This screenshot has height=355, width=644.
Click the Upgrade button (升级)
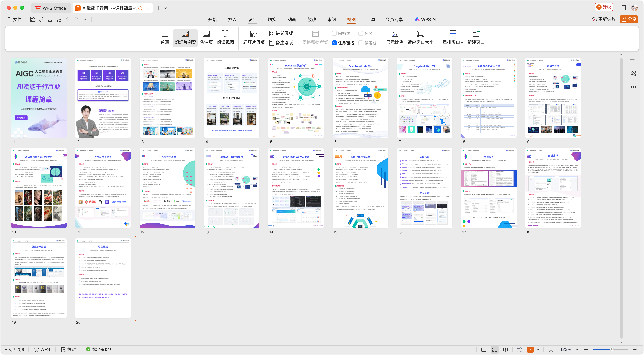point(603,7)
